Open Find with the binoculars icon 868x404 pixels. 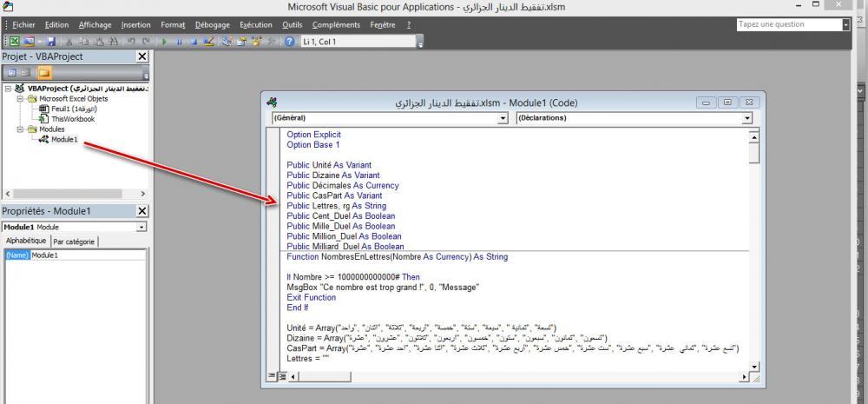coord(113,42)
